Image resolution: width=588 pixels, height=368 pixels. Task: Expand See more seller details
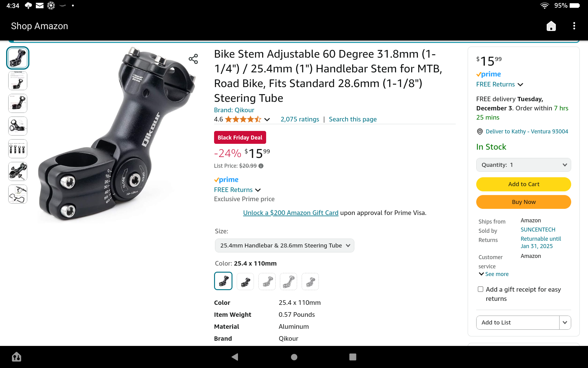tap(494, 274)
